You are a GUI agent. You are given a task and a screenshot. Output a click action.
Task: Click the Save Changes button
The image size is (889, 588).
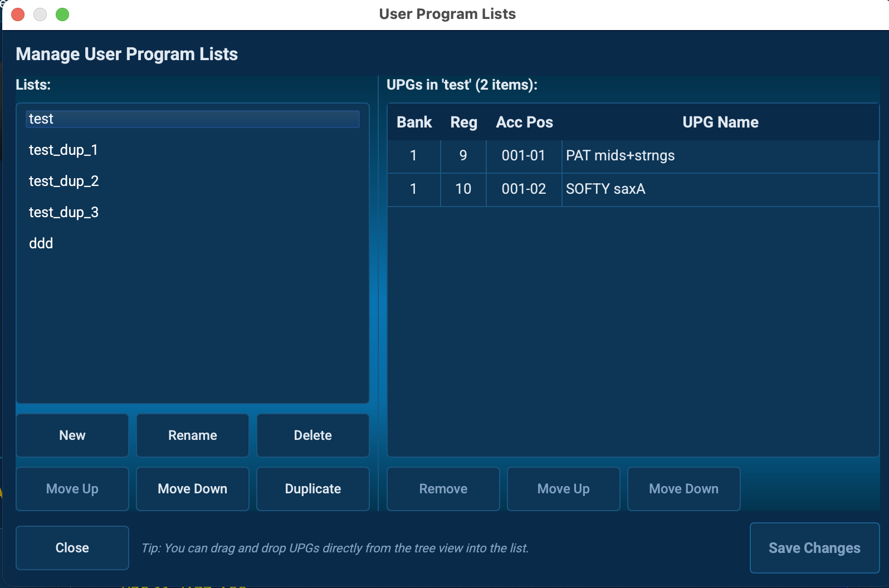point(815,548)
